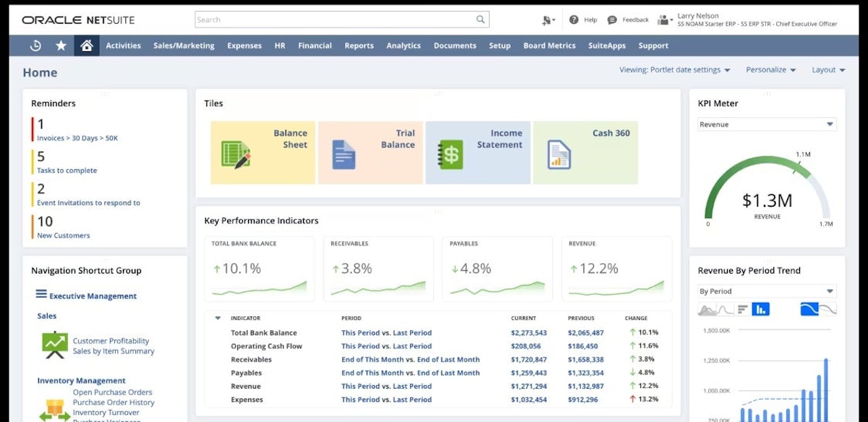The height and width of the screenshot is (422, 868).
Task: Toggle the horizontal bars chart view
Action: click(743, 309)
